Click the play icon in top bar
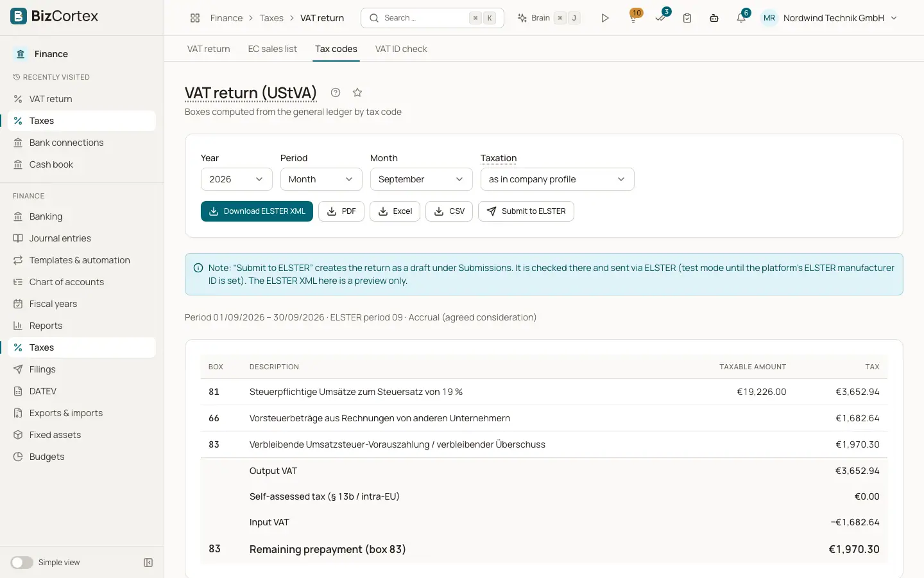This screenshot has height=578, width=924. pos(605,18)
